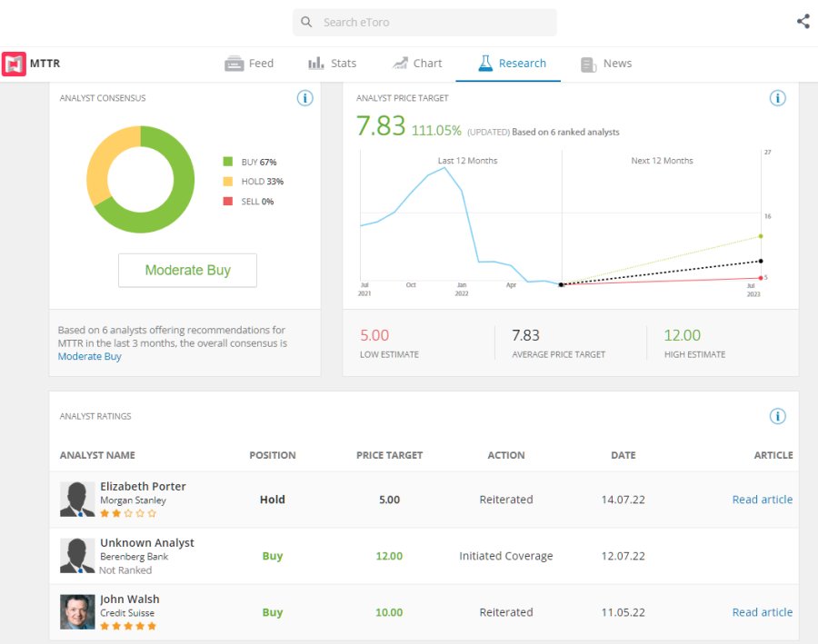Image resolution: width=818 pixels, height=644 pixels.
Task: Follow the Moderate Buy consensus link
Action: click(89, 357)
